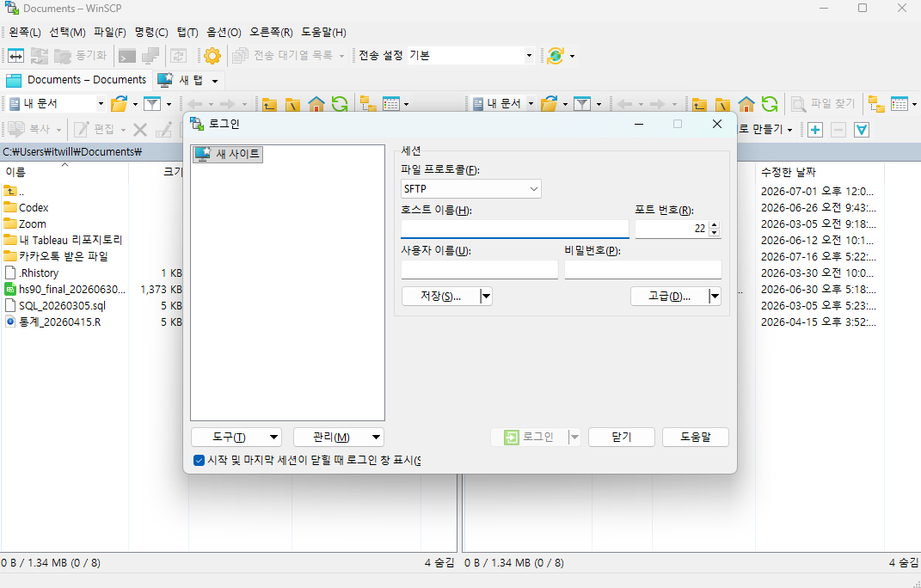Viewport: 921px width, 588px height.
Task: Sort by the 수정한 날짜 column header
Action: click(x=820, y=172)
